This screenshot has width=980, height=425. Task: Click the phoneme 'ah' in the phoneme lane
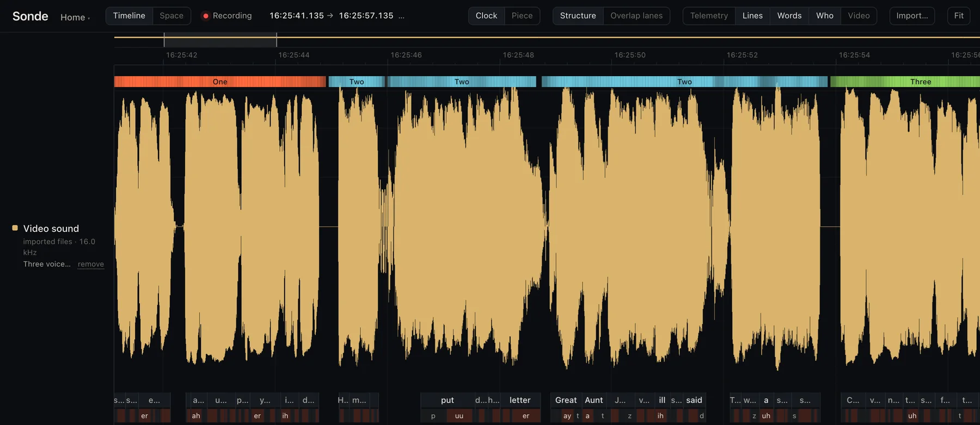click(196, 416)
